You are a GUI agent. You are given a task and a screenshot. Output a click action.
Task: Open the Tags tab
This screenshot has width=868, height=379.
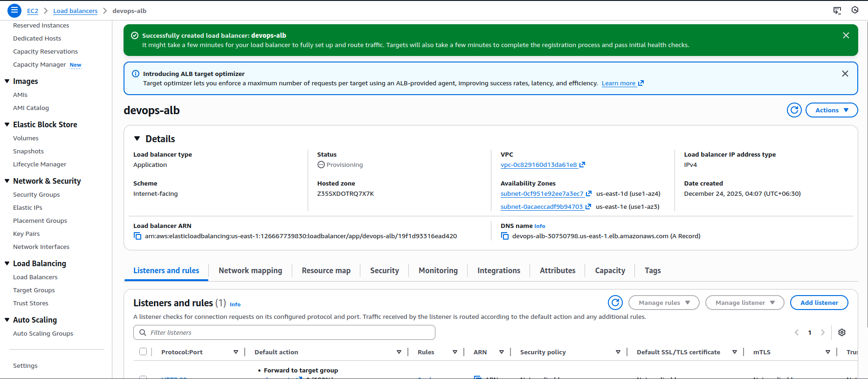653,270
